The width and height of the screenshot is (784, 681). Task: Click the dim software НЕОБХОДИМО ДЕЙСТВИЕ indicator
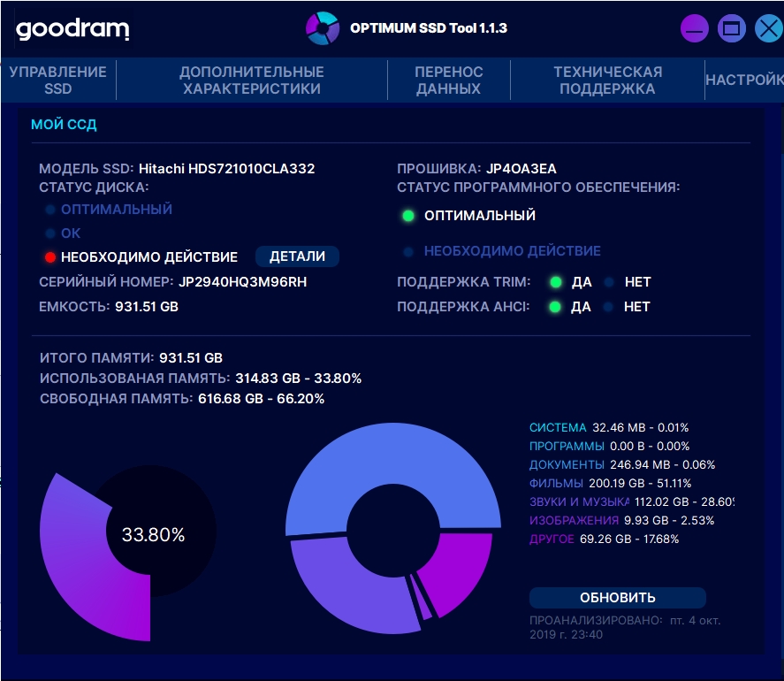[408, 251]
